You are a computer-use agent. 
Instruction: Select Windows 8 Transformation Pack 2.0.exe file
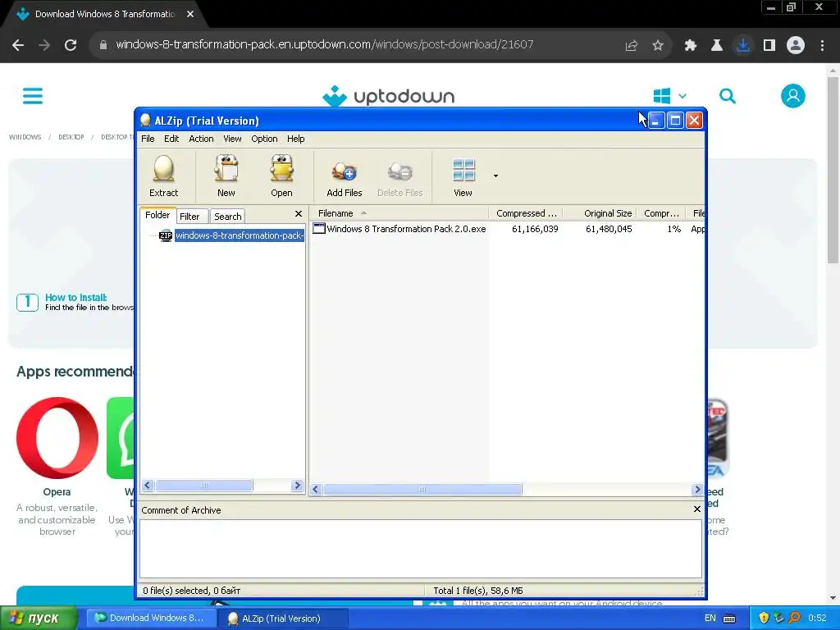[406, 229]
